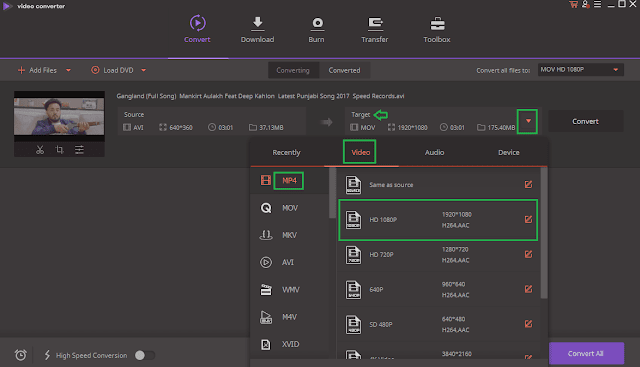Open the effects settings sliders icon
This screenshot has width=640, height=367.
79,150
